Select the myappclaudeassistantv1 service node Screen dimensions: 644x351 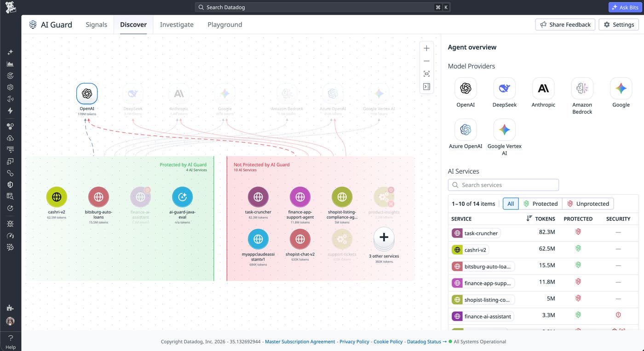pyautogui.click(x=258, y=239)
